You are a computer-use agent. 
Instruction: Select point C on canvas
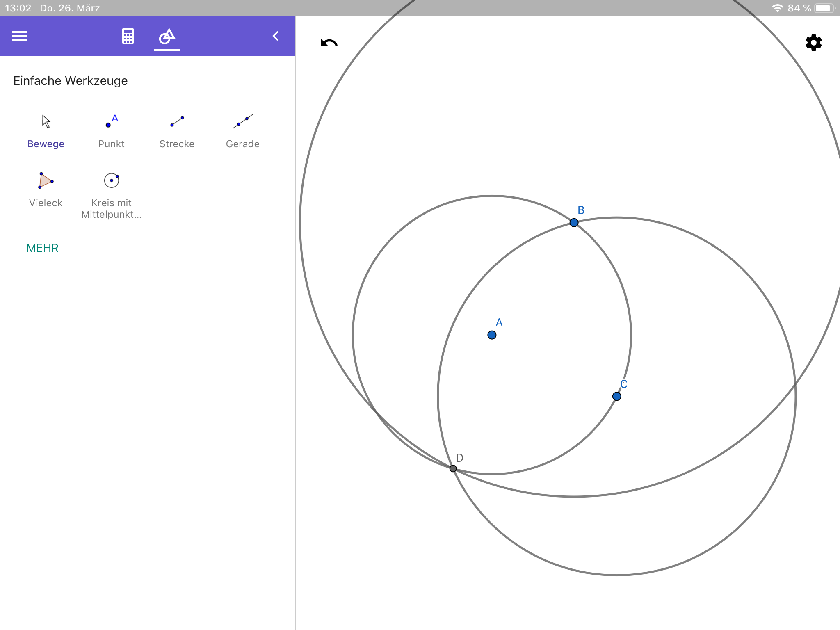pyautogui.click(x=616, y=396)
